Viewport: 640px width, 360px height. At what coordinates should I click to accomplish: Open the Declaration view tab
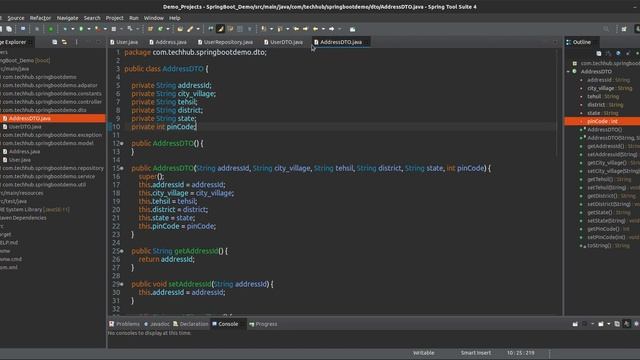coord(191,324)
